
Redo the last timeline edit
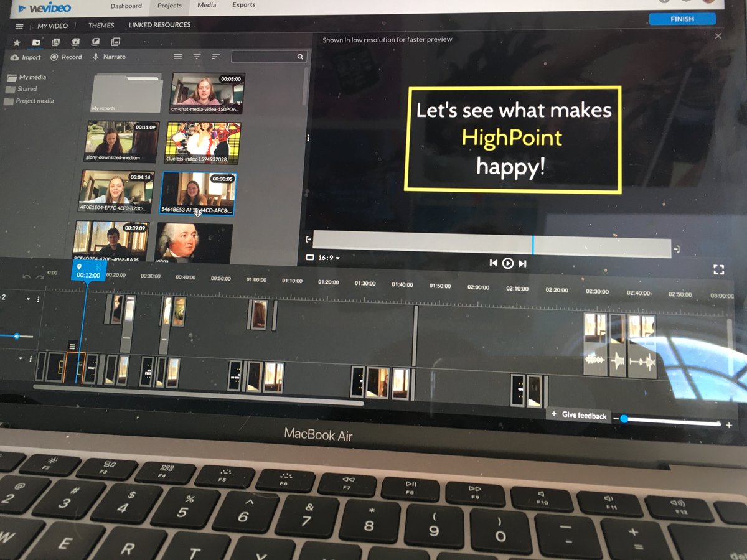[x=40, y=276]
